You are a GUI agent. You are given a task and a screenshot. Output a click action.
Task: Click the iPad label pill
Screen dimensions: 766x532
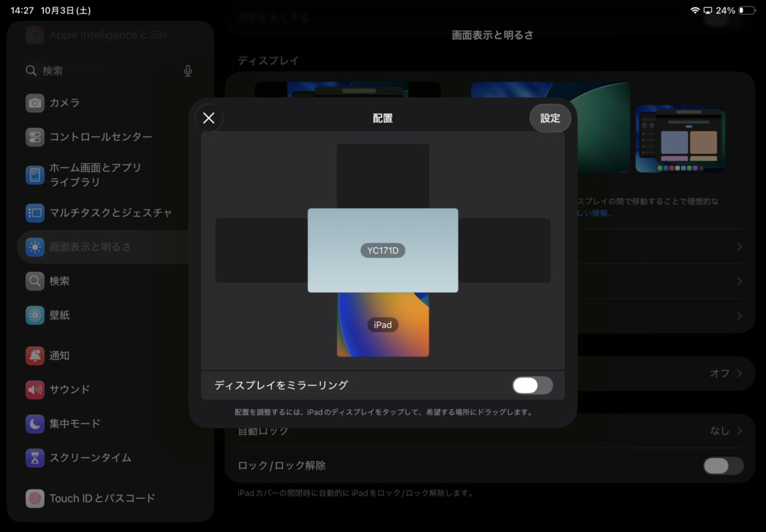tap(383, 324)
